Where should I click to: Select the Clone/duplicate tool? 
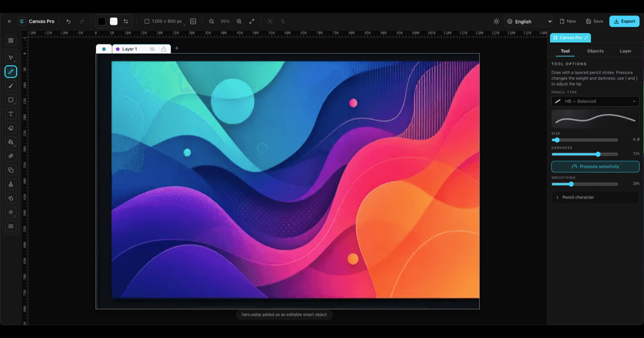(x=11, y=170)
